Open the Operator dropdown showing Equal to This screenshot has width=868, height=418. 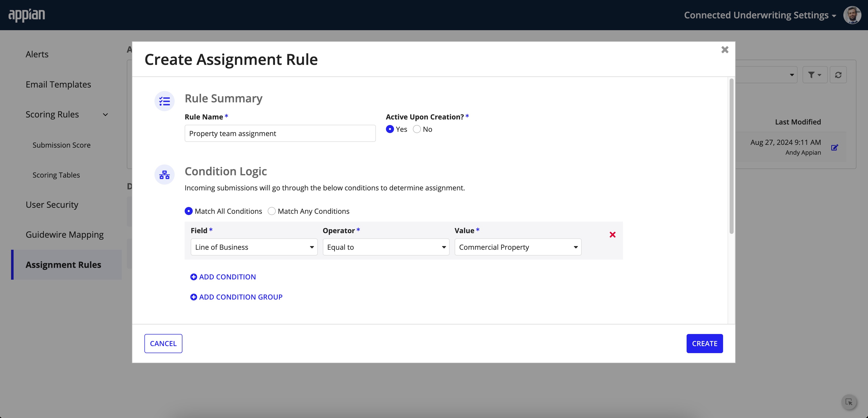tap(386, 247)
